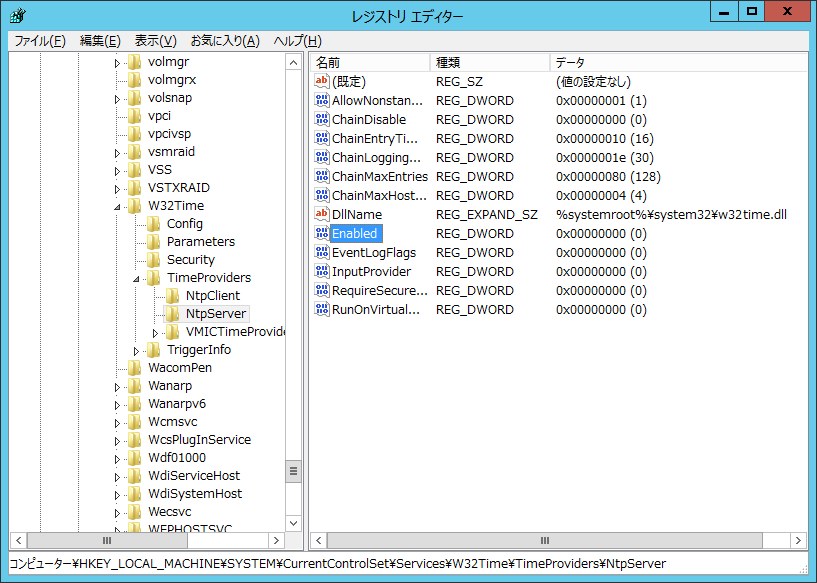Click the registry editor icon in title bar
The width and height of the screenshot is (817, 583).
pyautogui.click(x=18, y=16)
